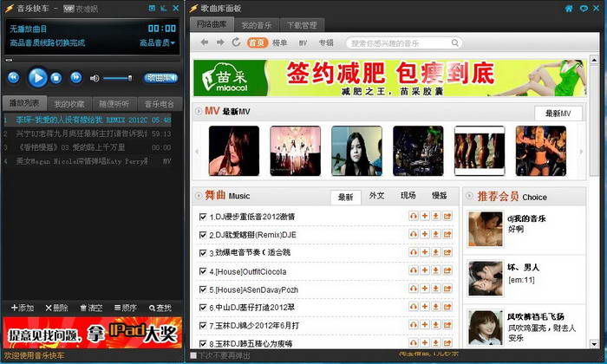Viewport: 607px width, 364px height.
Task: Open the 榜单 charts page
Action: pyautogui.click(x=279, y=43)
